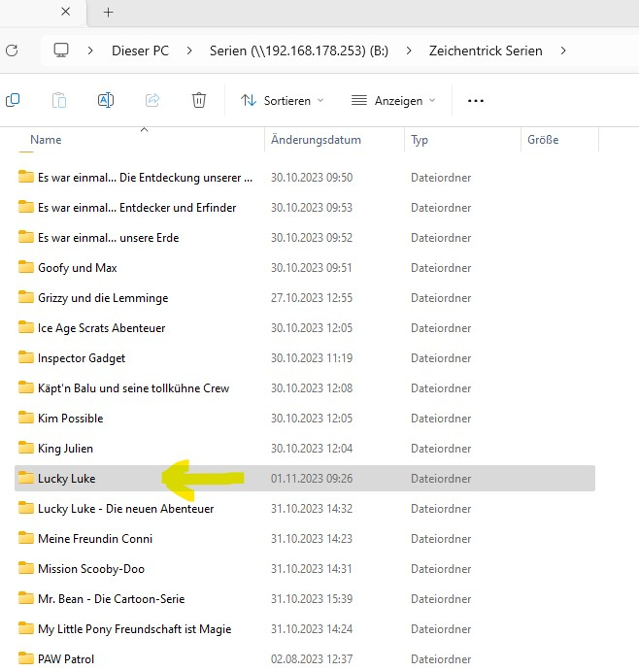Select folder Es war einmal... Entdecker und Erfinder

[137, 208]
